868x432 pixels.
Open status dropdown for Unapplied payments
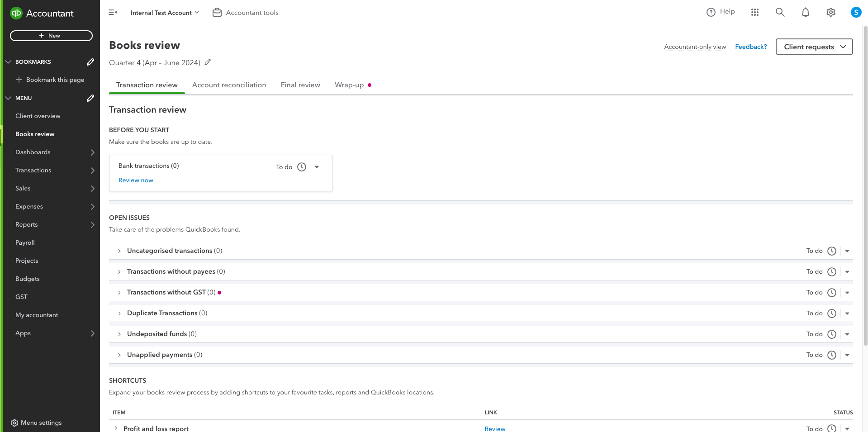(847, 355)
